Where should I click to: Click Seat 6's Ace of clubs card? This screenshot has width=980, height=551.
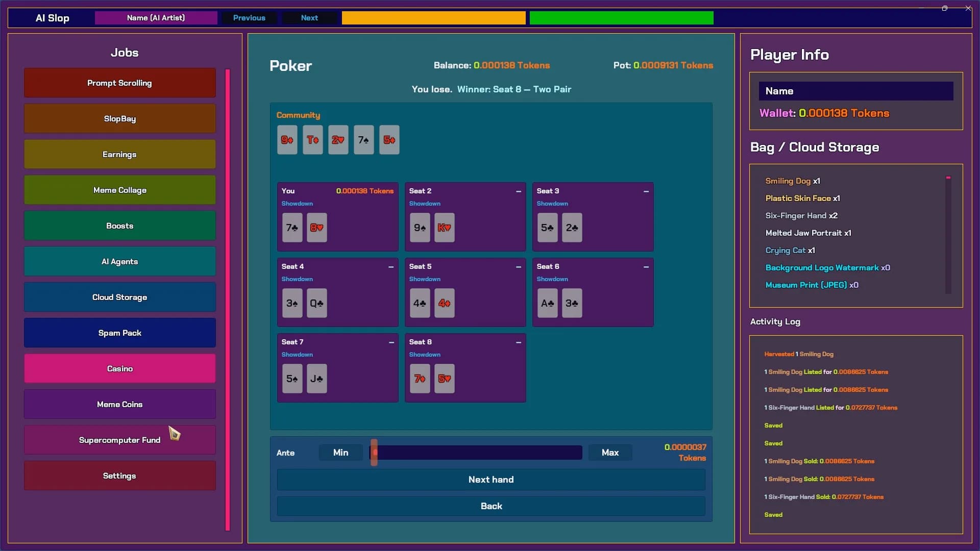click(548, 303)
